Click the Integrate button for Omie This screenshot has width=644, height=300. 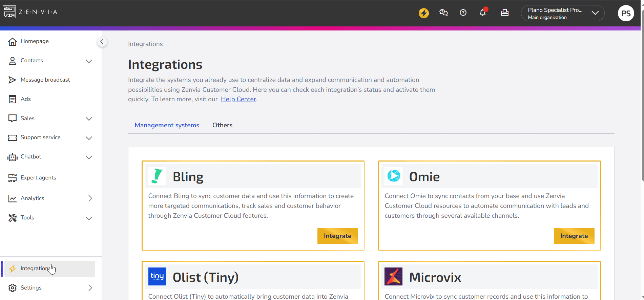click(574, 236)
